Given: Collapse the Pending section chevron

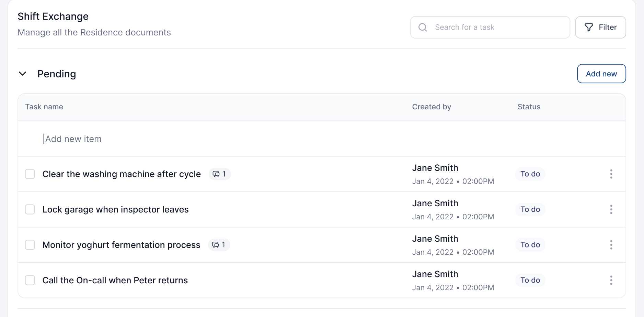Looking at the screenshot, I should click(23, 74).
